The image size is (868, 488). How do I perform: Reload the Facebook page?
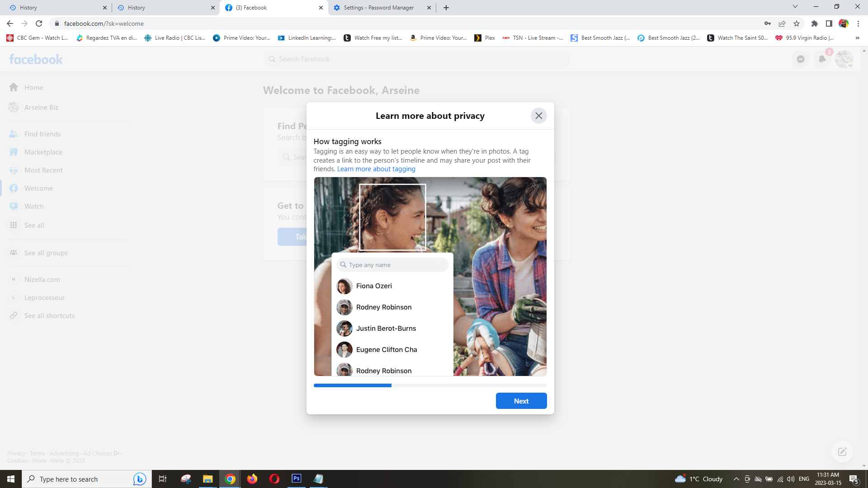39,23
